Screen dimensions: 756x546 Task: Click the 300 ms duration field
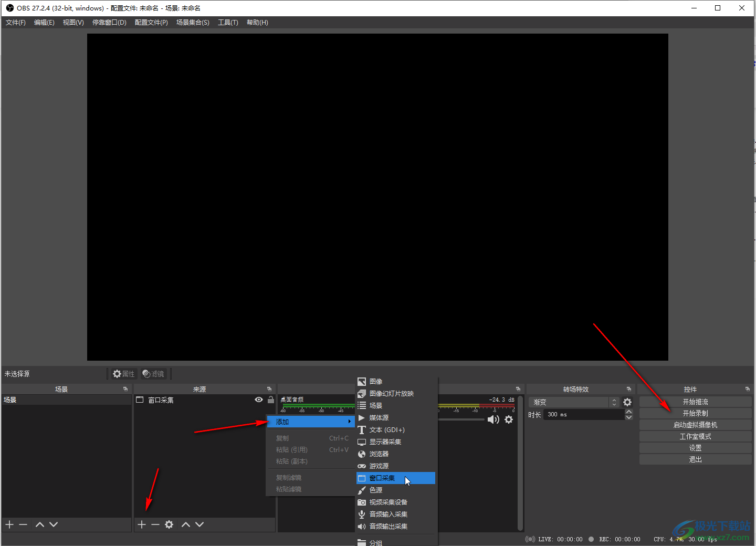pyautogui.click(x=584, y=414)
